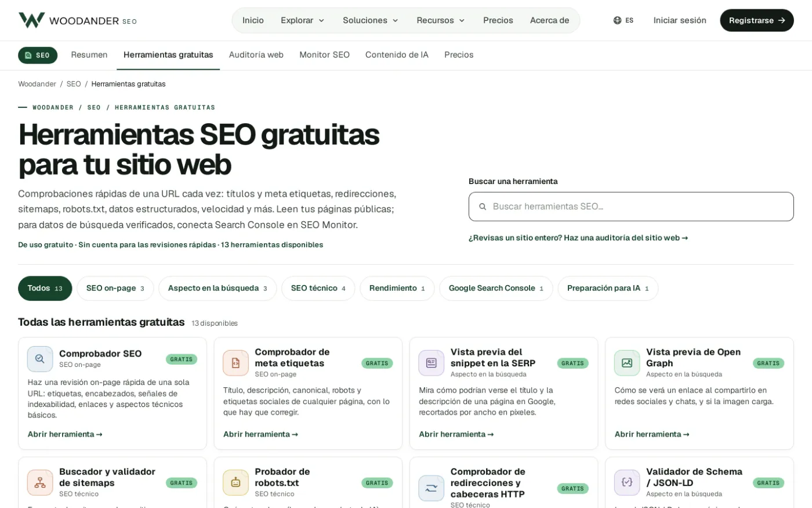Select the Herramientas gratuitas tab
The height and width of the screenshot is (508, 812).
(168, 55)
